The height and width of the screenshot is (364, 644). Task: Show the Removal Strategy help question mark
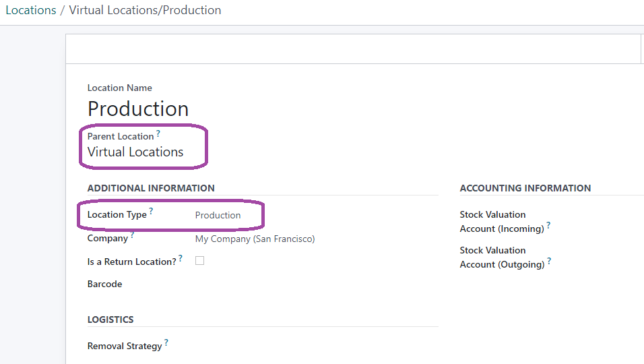click(166, 342)
